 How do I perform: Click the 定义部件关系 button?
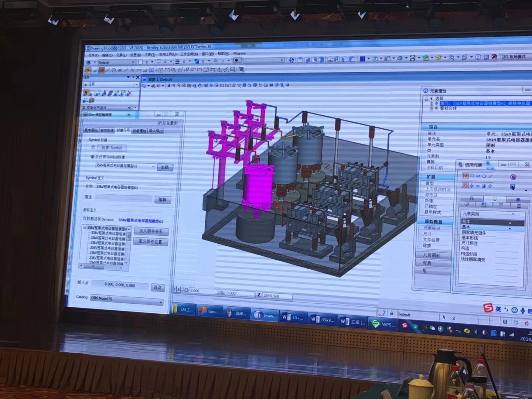[x=151, y=231]
